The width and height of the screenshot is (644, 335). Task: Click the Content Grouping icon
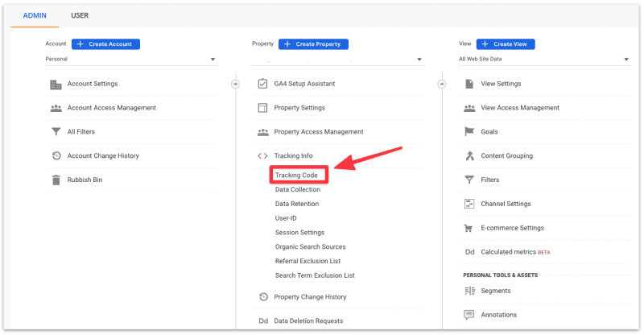coord(469,155)
